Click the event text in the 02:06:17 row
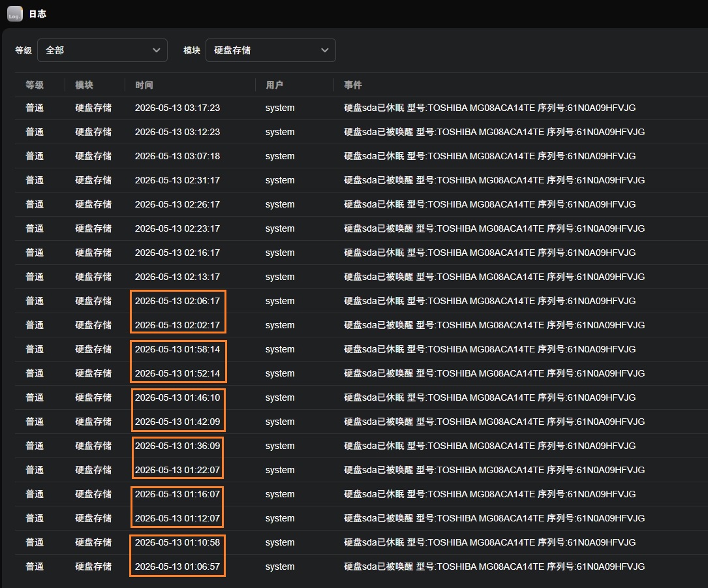The width and height of the screenshot is (708, 588). point(490,302)
